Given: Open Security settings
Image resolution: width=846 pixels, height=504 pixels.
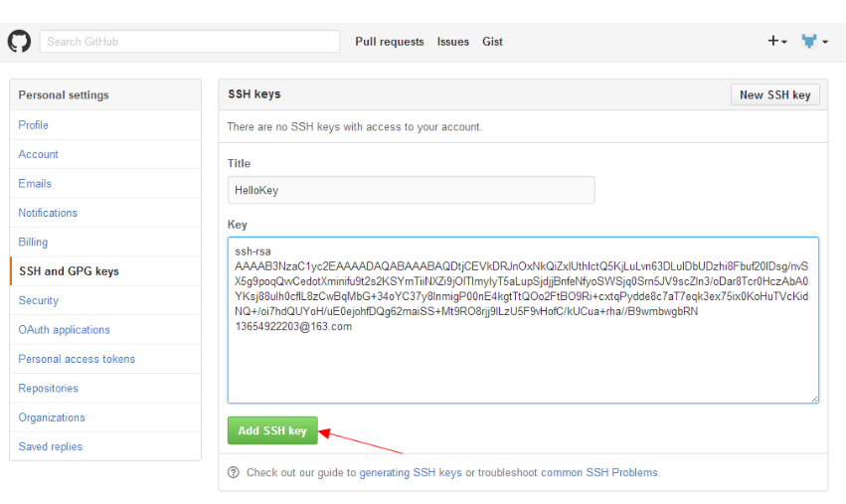Looking at the screenshot, I should tap(105, 300).
